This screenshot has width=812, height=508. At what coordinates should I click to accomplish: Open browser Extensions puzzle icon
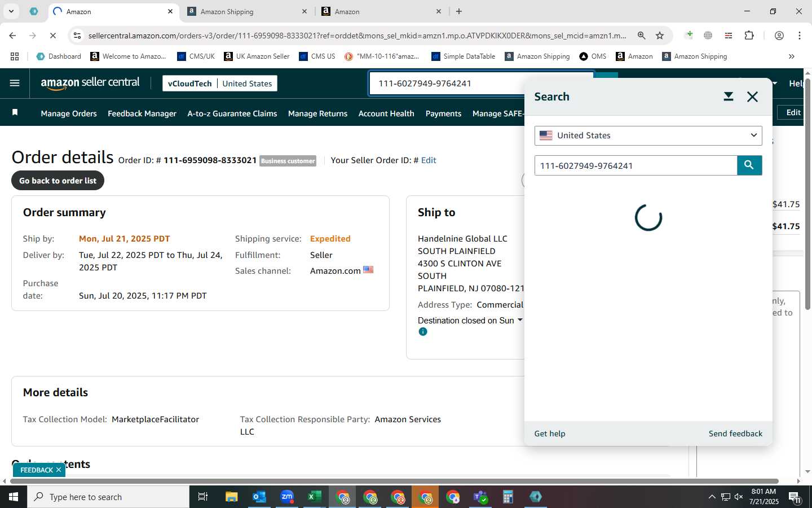coord(749,35)
